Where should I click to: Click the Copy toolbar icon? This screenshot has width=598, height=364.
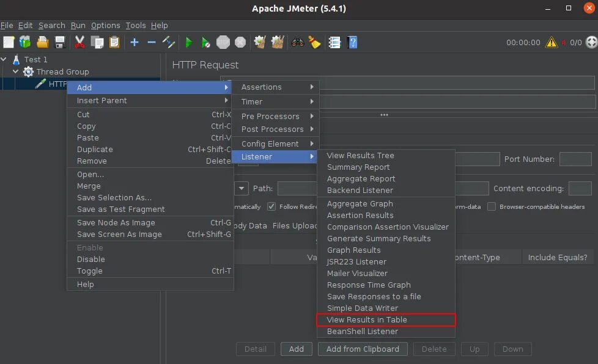click(97, 42)
